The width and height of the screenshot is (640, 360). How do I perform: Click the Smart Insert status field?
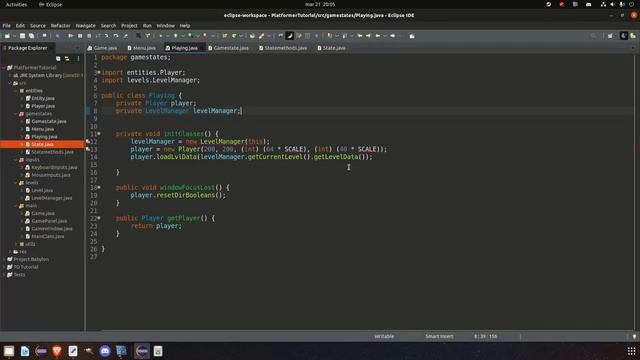[439, 336]
